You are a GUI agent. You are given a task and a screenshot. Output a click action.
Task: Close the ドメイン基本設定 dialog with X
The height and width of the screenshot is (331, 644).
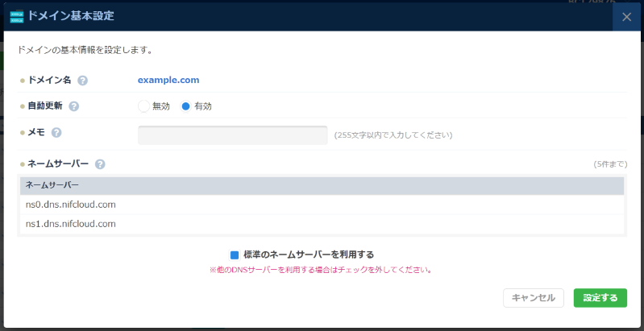point(626,17)
